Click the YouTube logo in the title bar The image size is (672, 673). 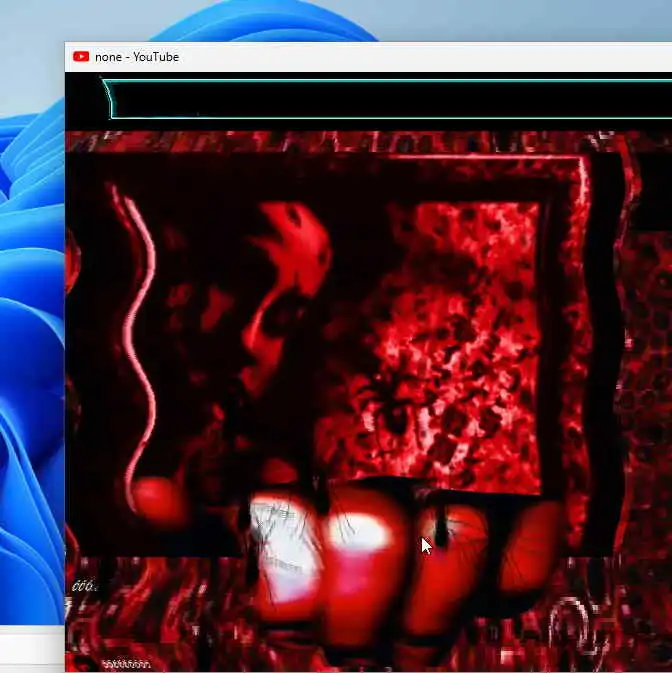[x=81, y=57]
